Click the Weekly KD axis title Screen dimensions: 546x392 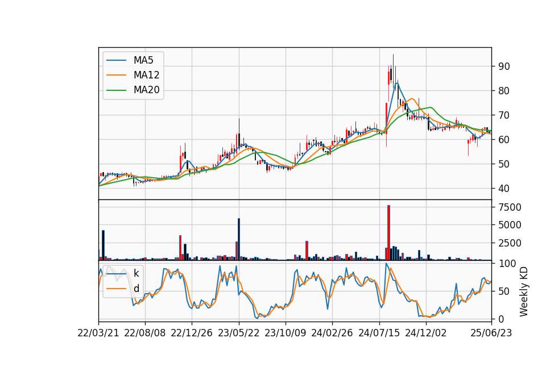pos(524,292)
